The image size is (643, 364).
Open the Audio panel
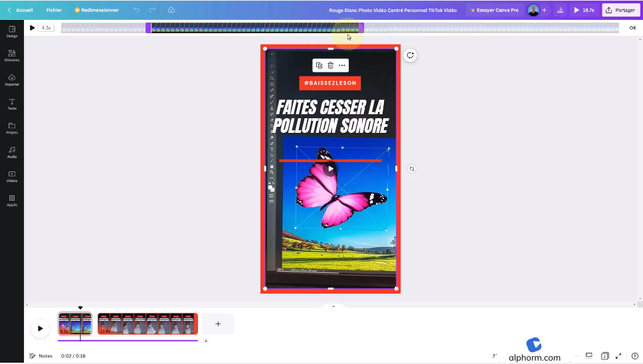12,152
